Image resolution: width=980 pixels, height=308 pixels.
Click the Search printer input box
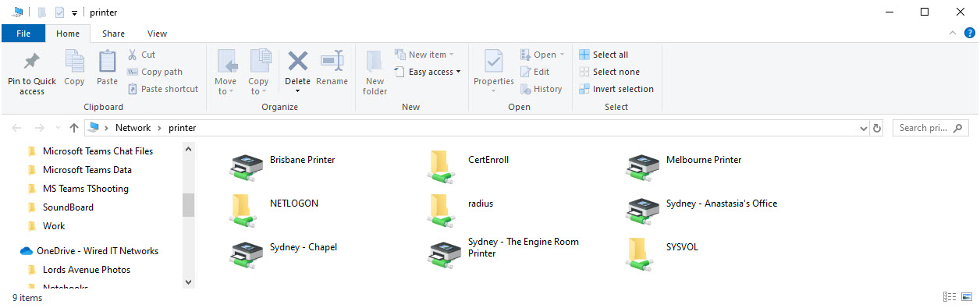pos(930,128)
